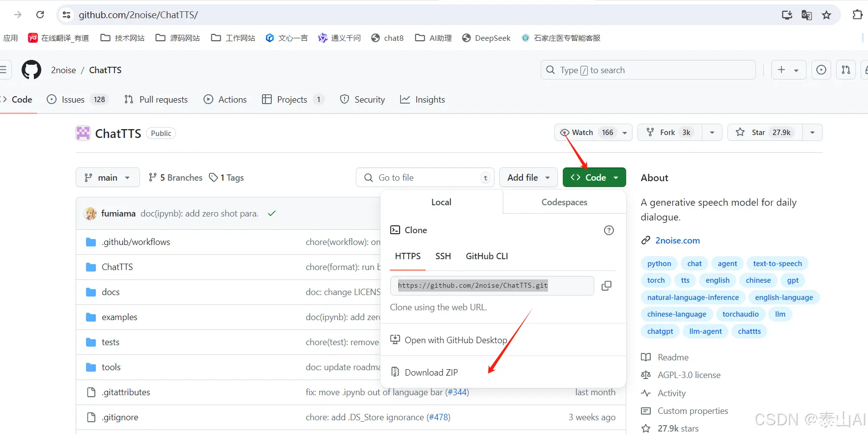Screen dimensions: 868x434
Task: Switch to the Pull requests tab
Action: click(156, 100)
